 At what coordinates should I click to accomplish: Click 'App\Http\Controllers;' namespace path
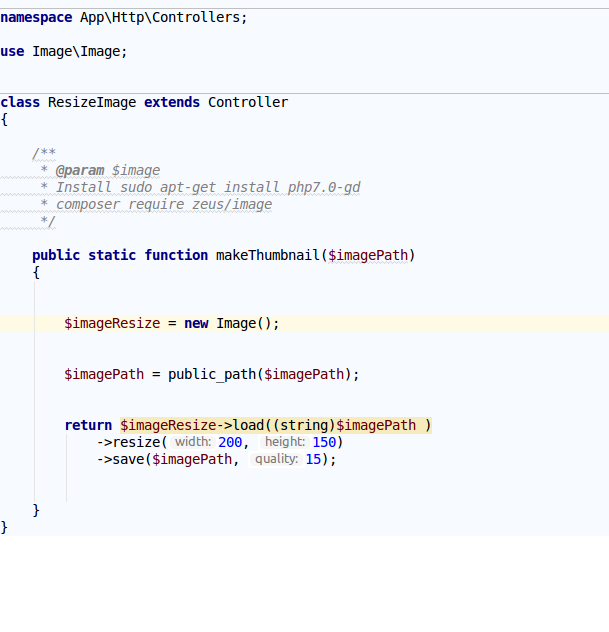pyautogui.click(x=164, y=18)
